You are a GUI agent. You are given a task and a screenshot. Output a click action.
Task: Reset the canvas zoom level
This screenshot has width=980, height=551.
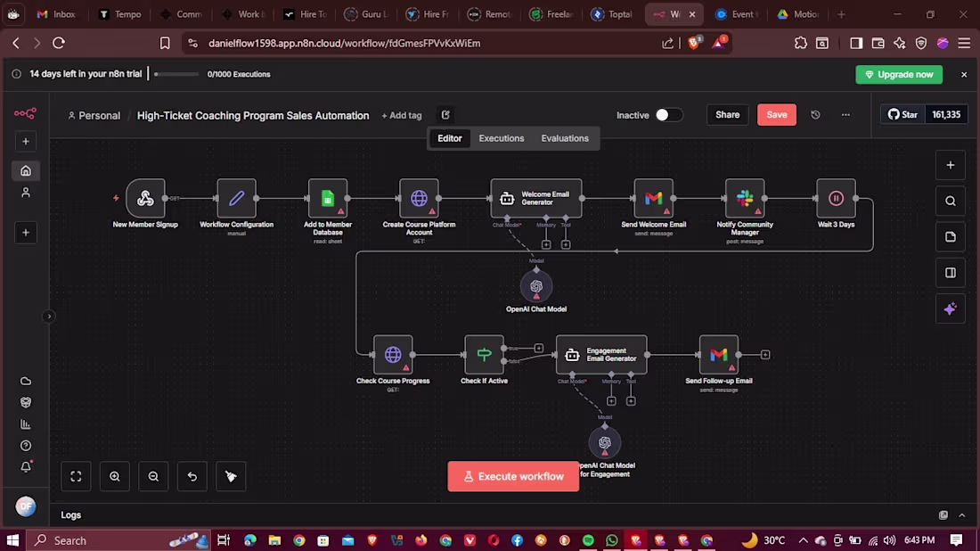point(192,477)
